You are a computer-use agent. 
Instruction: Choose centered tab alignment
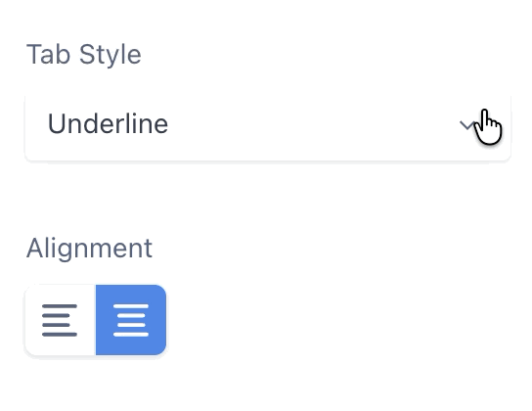pyautogui.click(x=131, y=320)
